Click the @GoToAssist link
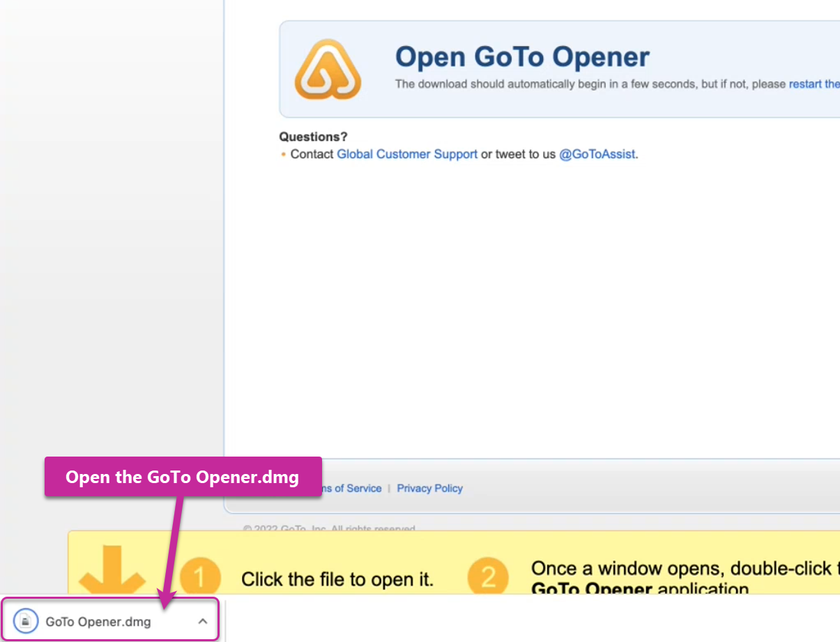The width and height of the screenshot is (840, 642). coord(597,154)
